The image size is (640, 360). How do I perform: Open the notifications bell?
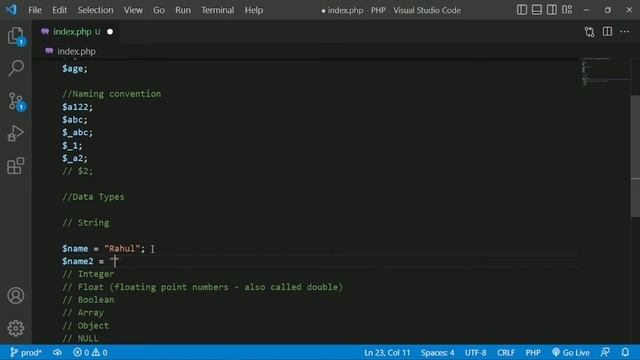(625, 352)
